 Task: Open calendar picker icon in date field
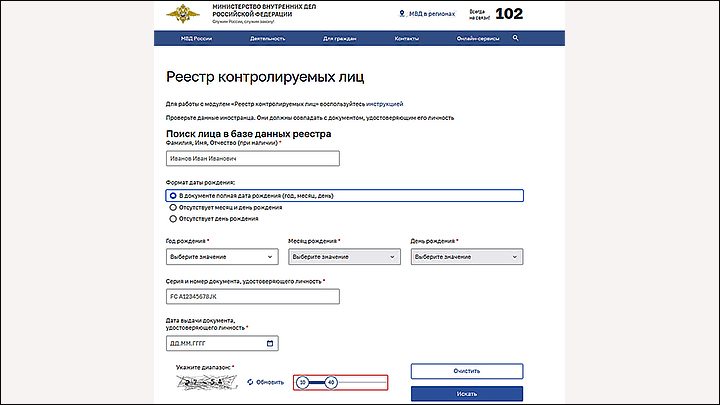[270, 343]
